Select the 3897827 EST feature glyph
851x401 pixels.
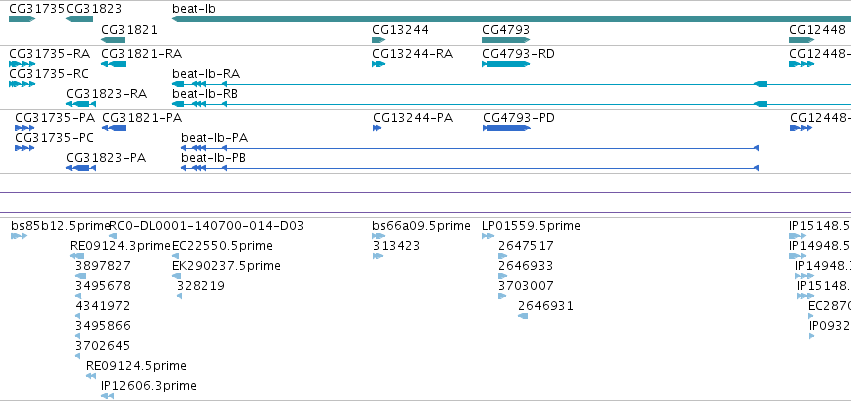coord(80,276)
